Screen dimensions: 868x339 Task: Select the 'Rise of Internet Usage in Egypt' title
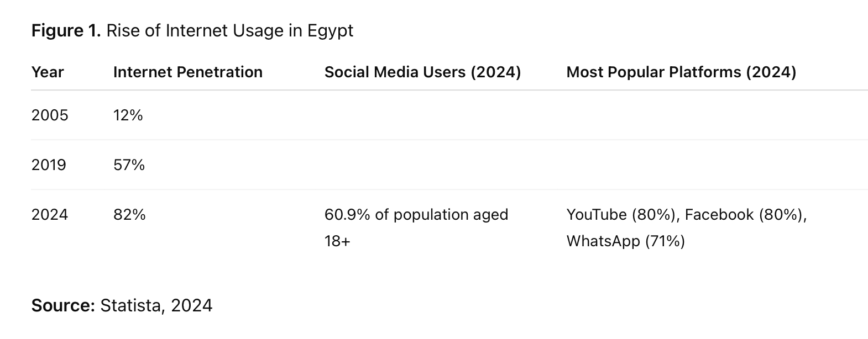(229, 31)
